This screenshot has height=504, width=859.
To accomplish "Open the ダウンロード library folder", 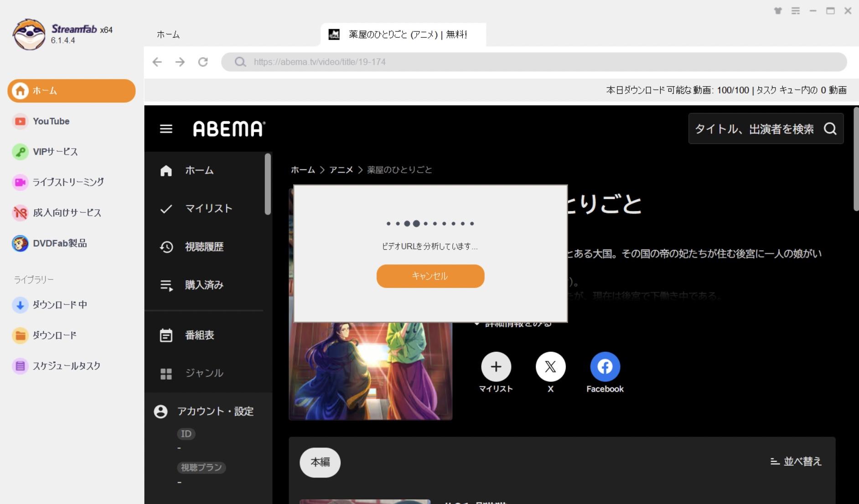I will pyautogui.click(x=45, y=335).
